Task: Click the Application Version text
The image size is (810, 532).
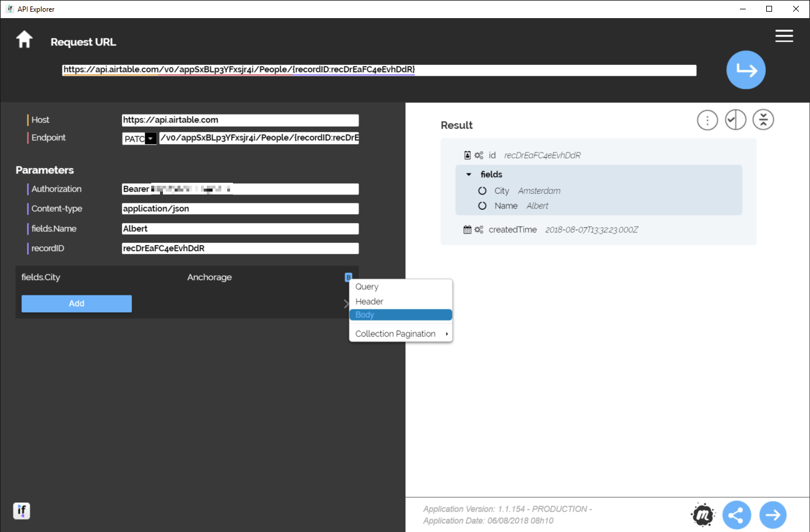Action: pos(507,509)
